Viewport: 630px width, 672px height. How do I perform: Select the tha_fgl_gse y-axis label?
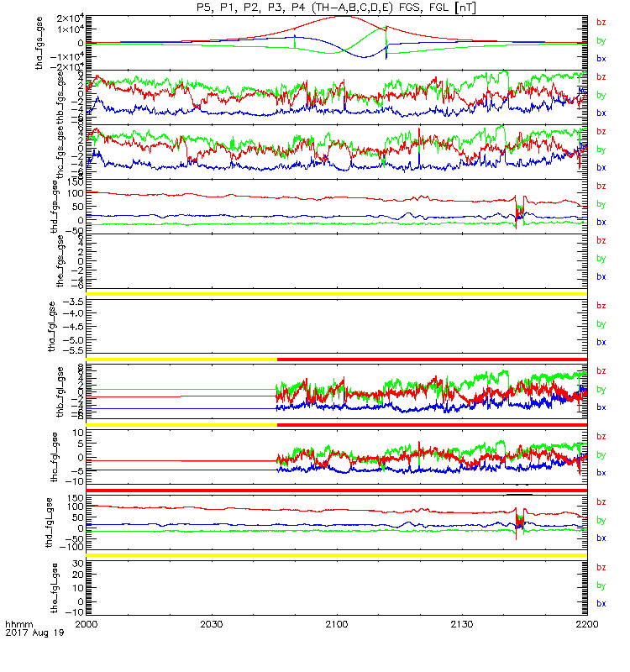[x=51, y=327]
